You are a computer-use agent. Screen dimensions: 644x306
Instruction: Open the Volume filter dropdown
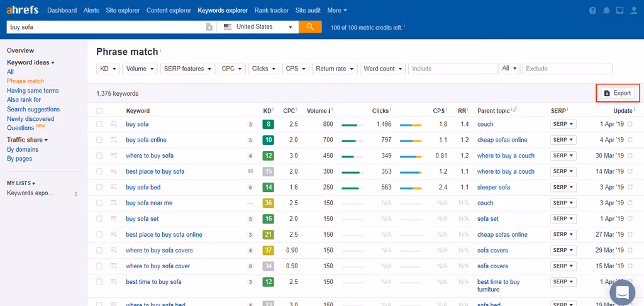tap(140, 69)
